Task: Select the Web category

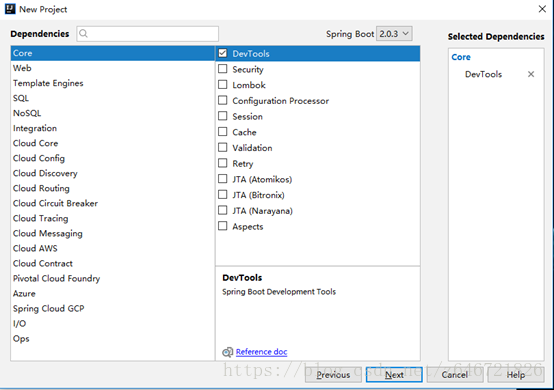Action: click(113, 68)
